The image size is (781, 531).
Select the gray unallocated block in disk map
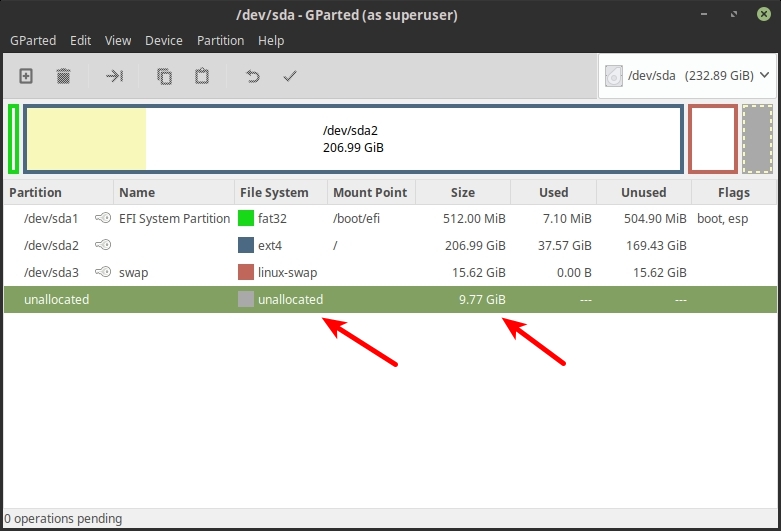pos(758,139)
